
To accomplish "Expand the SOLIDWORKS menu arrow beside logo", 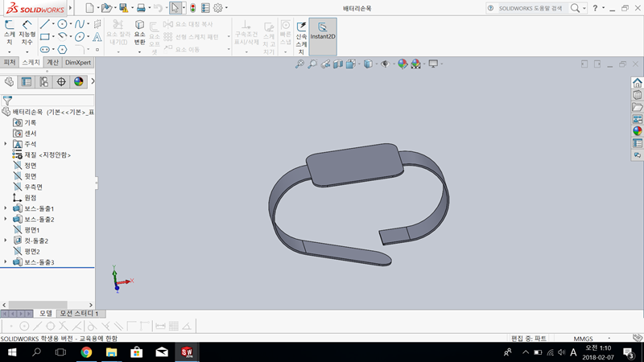I will 71,8.
